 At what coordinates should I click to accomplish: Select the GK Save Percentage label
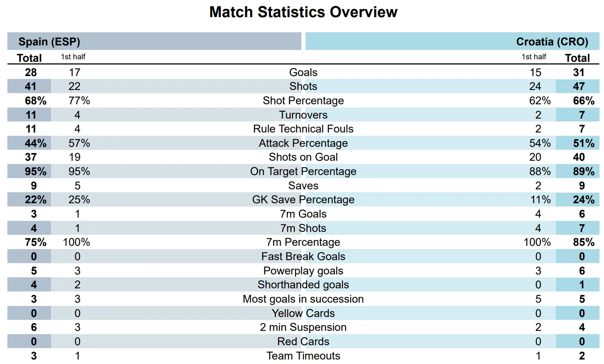click(303, 200)
